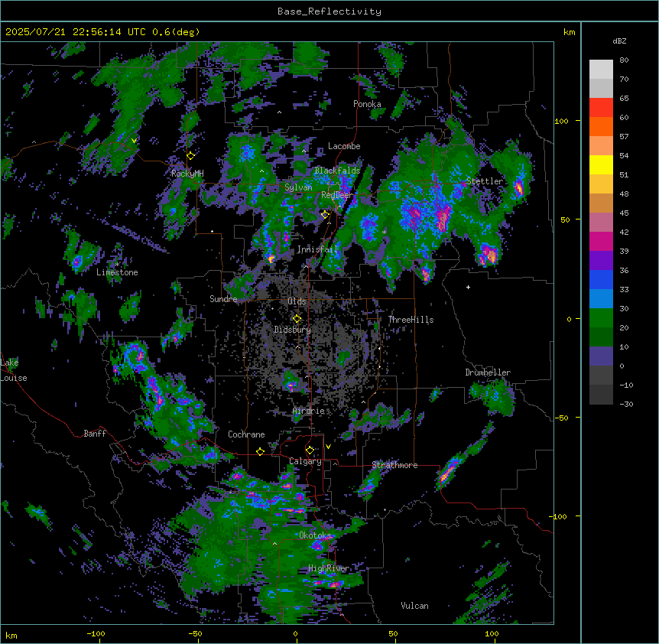The width and height of the screenshot is (659, 644).
Task: Select the yellow diamond marker below Cochrane
Action: click(x=260, y=451)
